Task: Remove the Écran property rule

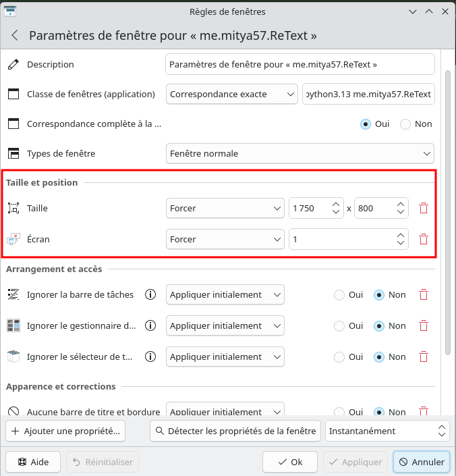Action: click(424, 240)
